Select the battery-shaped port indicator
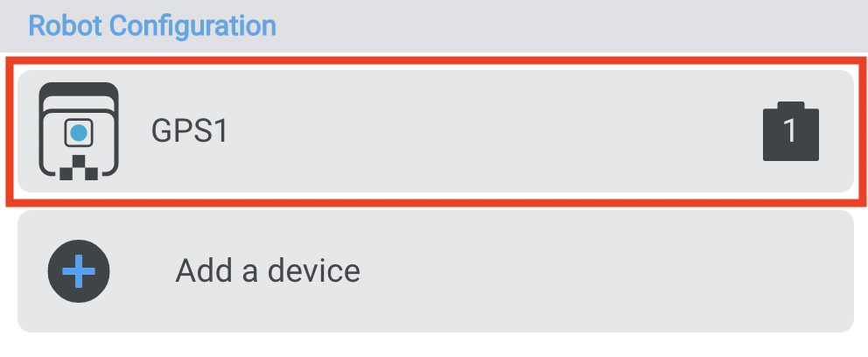 790,133
